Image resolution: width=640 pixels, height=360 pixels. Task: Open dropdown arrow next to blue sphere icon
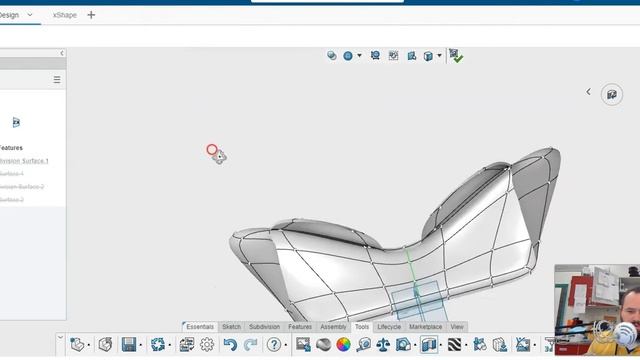click(x=359, y=56)
